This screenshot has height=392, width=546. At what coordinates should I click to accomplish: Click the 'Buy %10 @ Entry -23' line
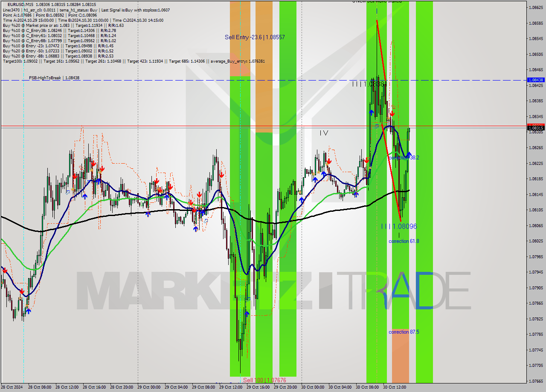[58, 46]
